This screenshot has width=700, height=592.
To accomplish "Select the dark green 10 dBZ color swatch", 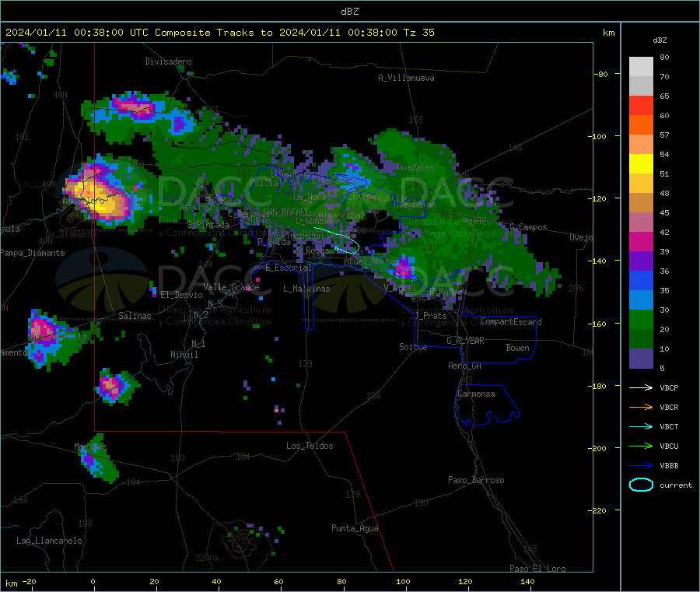I will tap(641, 339).
